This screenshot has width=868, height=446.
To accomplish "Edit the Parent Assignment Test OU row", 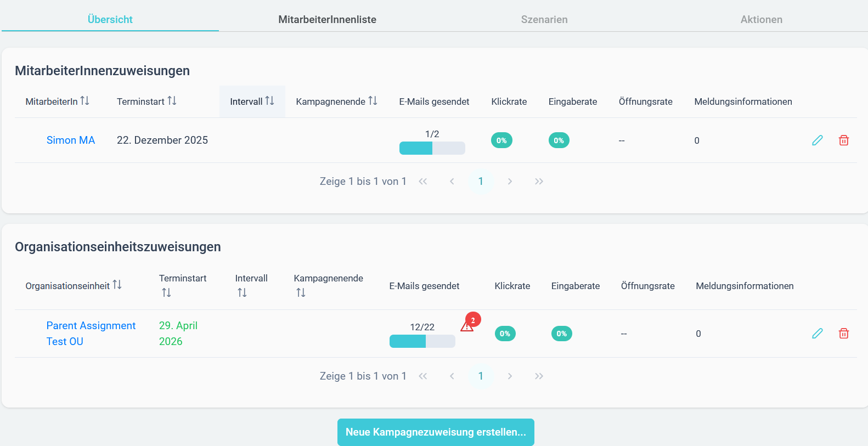I will [818, 334].
